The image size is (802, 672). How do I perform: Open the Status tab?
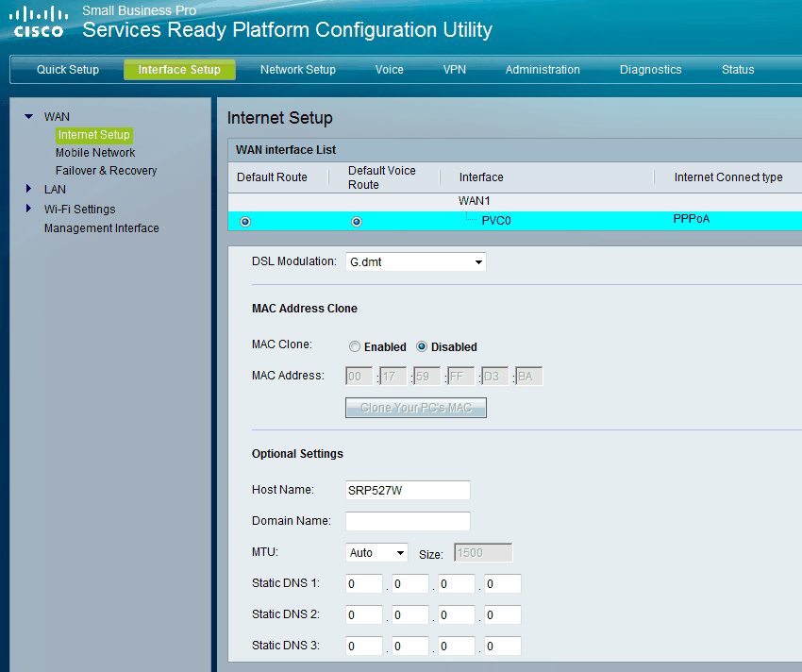(738, 70)
